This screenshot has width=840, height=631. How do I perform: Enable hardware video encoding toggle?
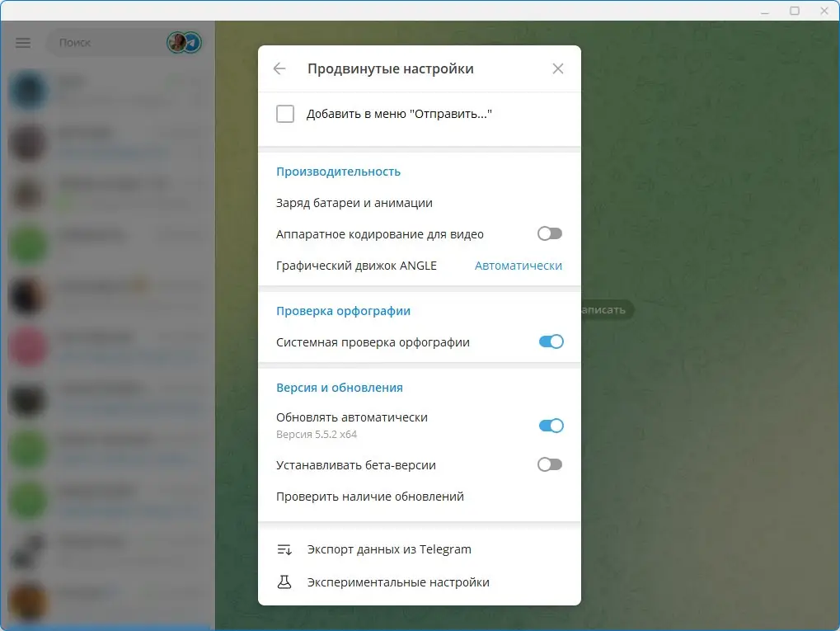tap(549, 233)
